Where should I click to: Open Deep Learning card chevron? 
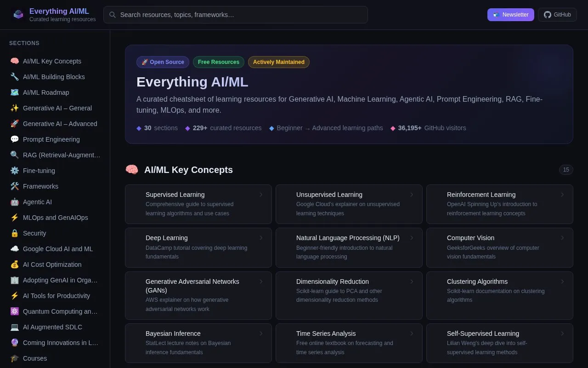(x=261, y=238)
